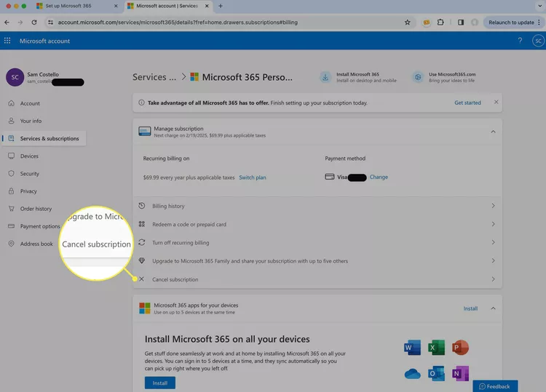Bookmark page with the star icon
The height and width of the screenshot is (392, 546).
click(x=408, y=23)
